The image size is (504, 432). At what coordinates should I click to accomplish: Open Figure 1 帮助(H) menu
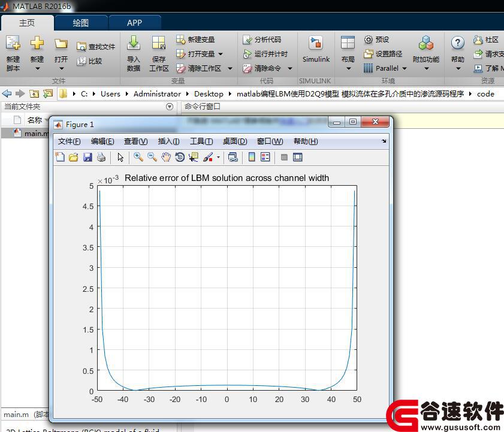coord(306,141)
